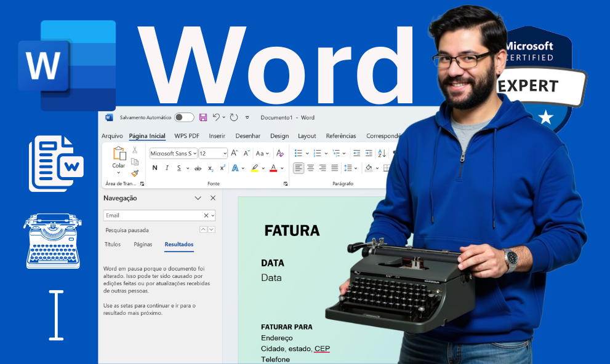Decrease font size with smaller A icon

click(246, 153)
